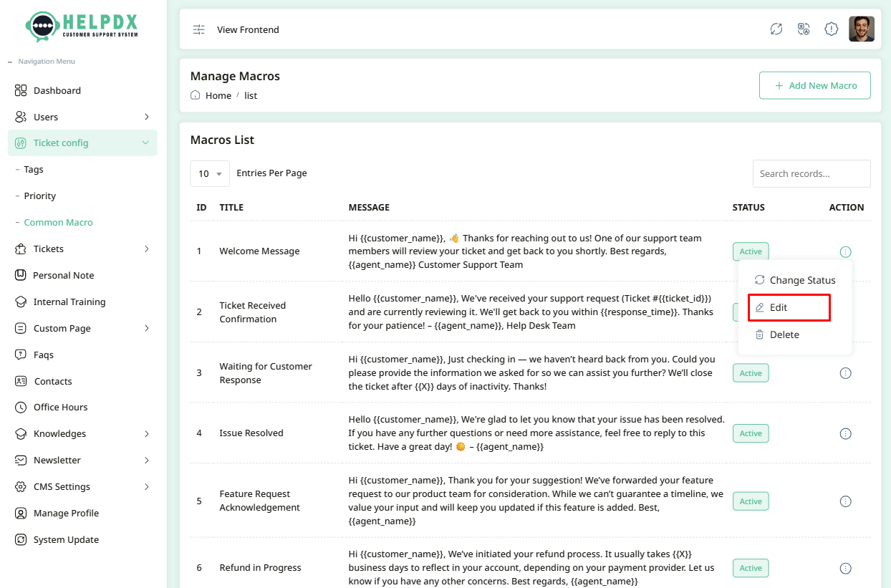This screenshot has height=588, width=891.
Task: Click action icon for Feature Request Acknowledgement
Action: point(845,501)
